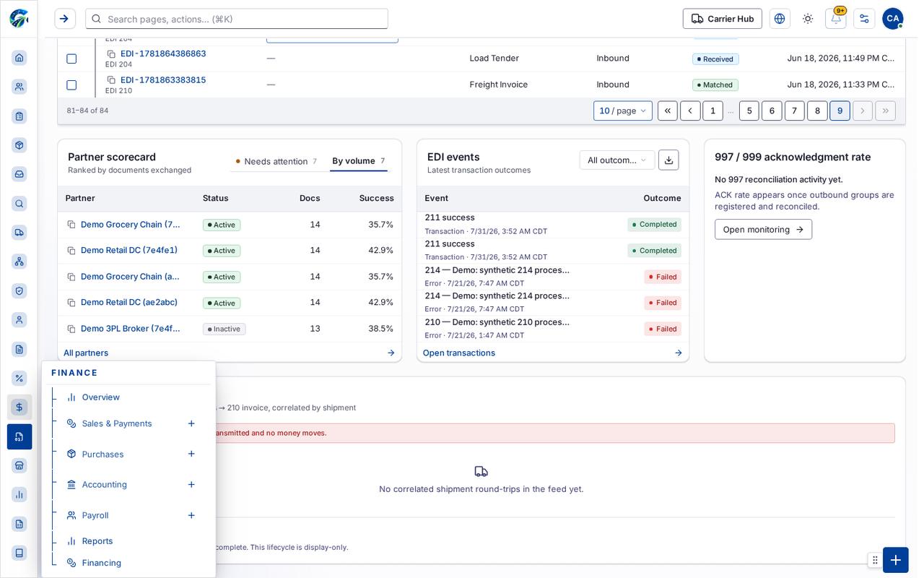Open the magnifier icon in the sidebar
This screenshot has height=578, width=924.
click(19, 204)
